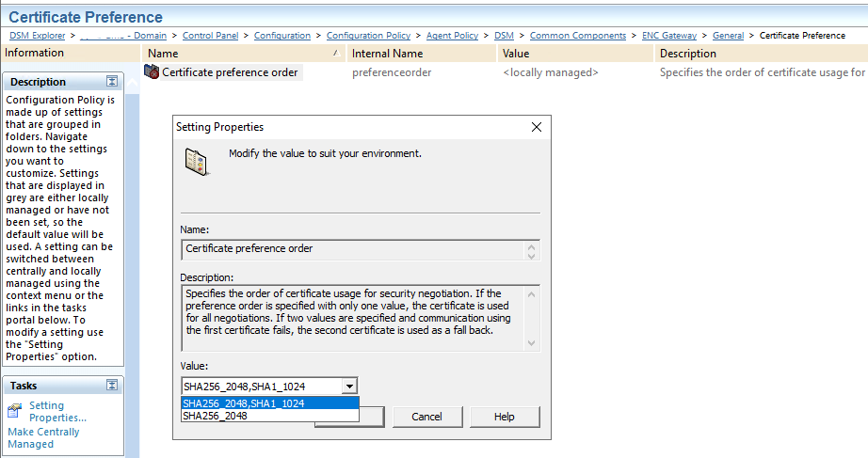Open Setting Properties task link
The width and height of the screenshot is (868, 458).
(57, 412)
